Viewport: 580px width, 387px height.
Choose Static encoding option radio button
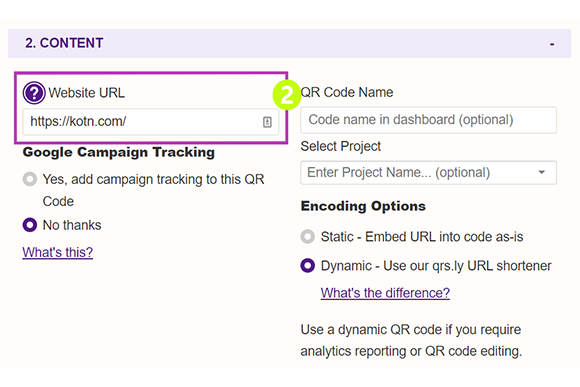click(308, 236)
